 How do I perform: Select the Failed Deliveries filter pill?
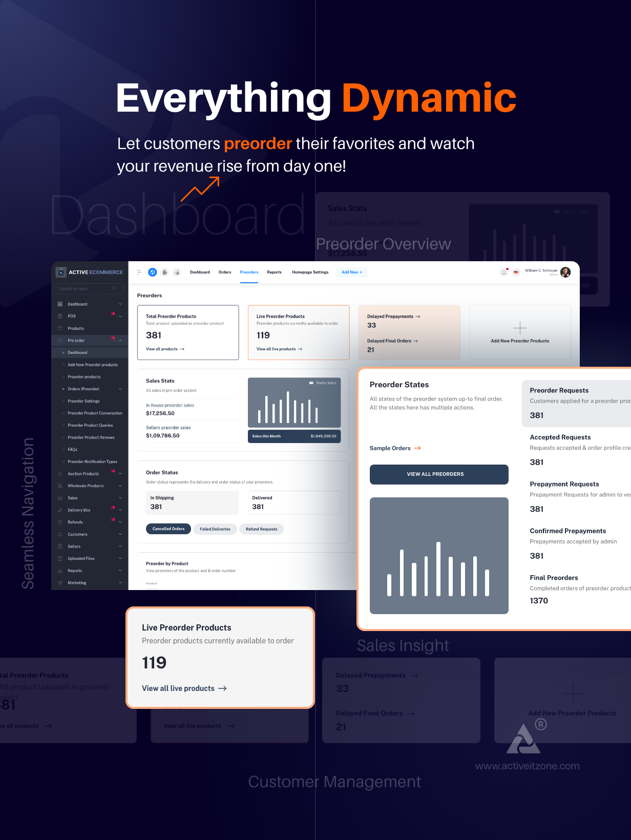215,529
